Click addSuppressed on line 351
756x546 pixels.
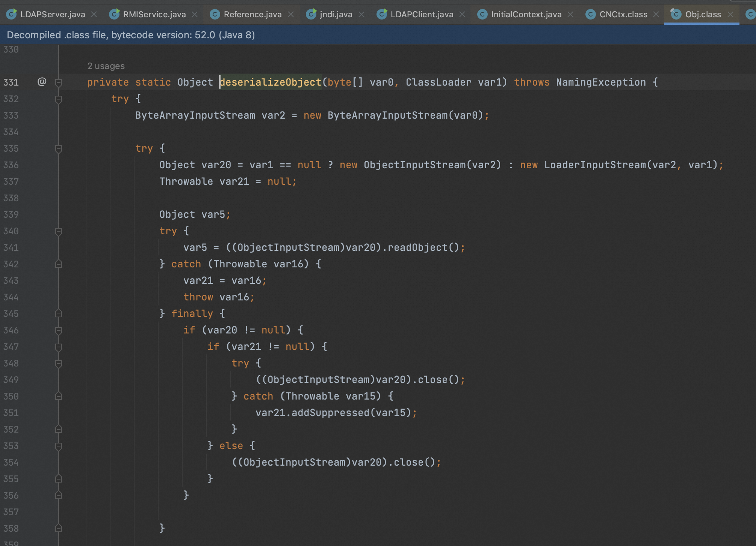click(331, 413)
